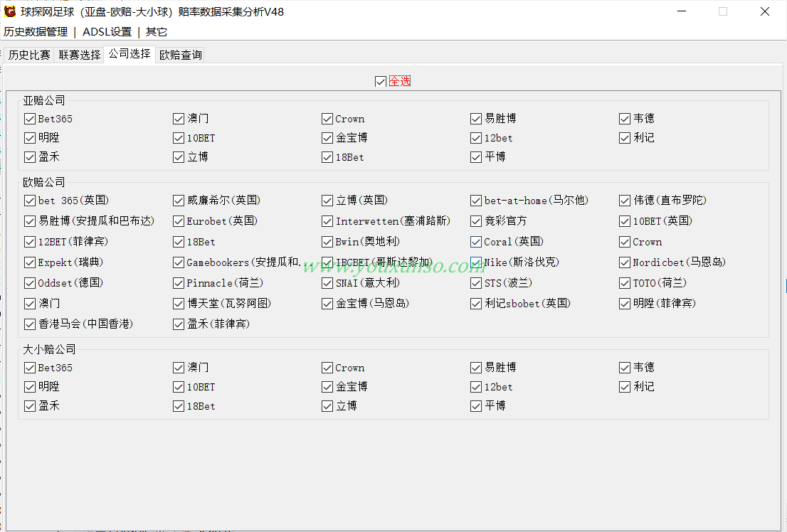Screen dimensions: 787x532
Task: Uncheck Crown under 亚赔公司
Action: pyautogui.click(x=327, y=119)
